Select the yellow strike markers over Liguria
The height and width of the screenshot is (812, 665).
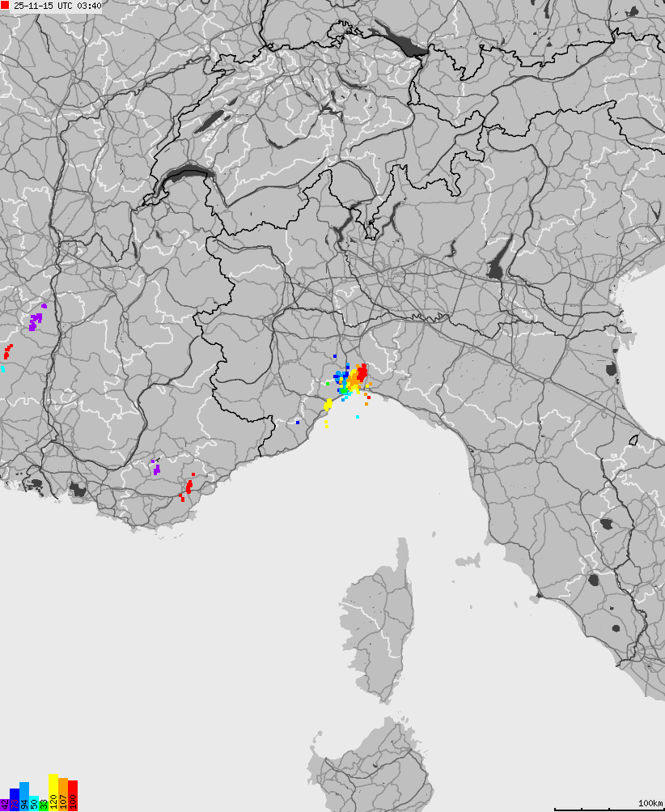328,404
